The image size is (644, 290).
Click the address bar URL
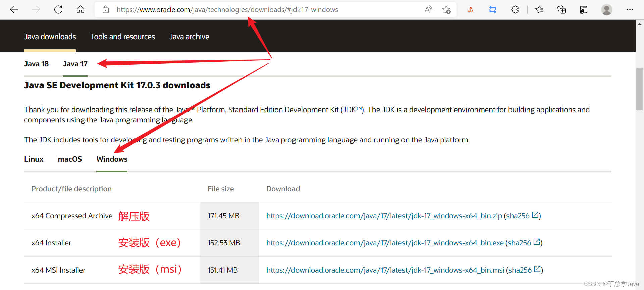coord(227,10)
